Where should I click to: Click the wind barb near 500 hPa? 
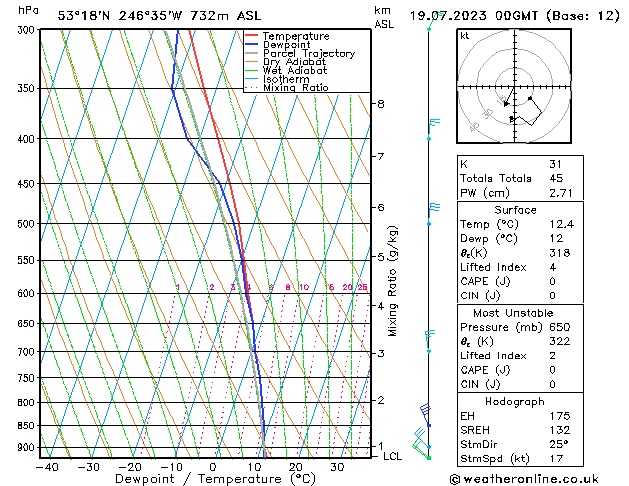pyautogui.click(x=434, y=214)
